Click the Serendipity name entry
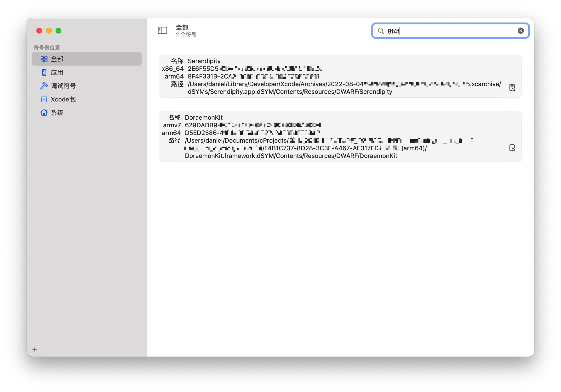The width and height of the screenshot is (561, 392). tap(204, 61)
